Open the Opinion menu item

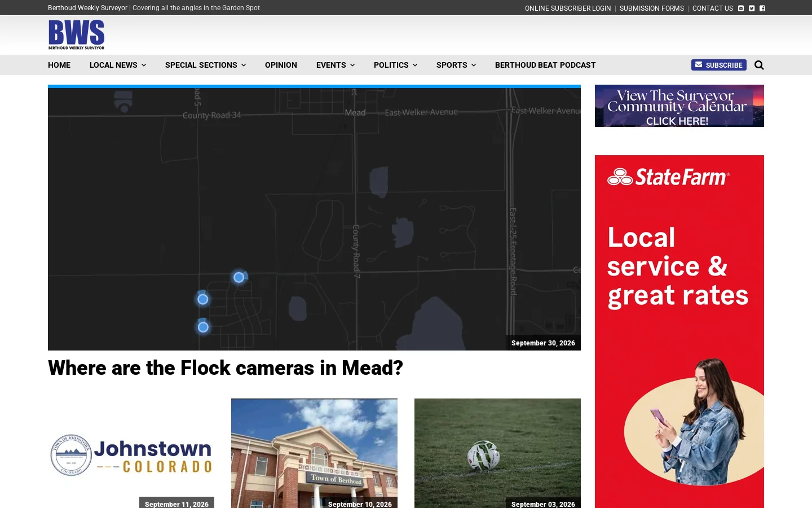[x=281, y=65]
